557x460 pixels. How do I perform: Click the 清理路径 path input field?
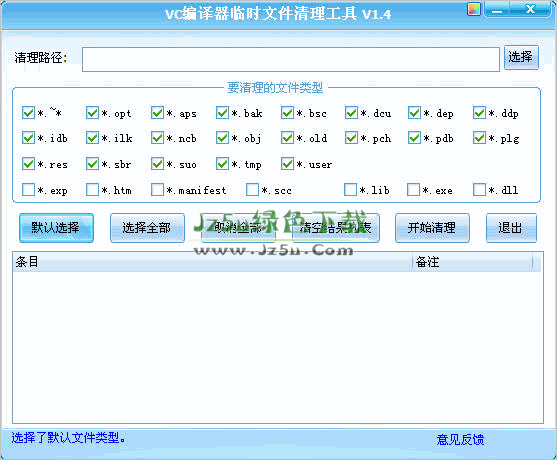291,59
